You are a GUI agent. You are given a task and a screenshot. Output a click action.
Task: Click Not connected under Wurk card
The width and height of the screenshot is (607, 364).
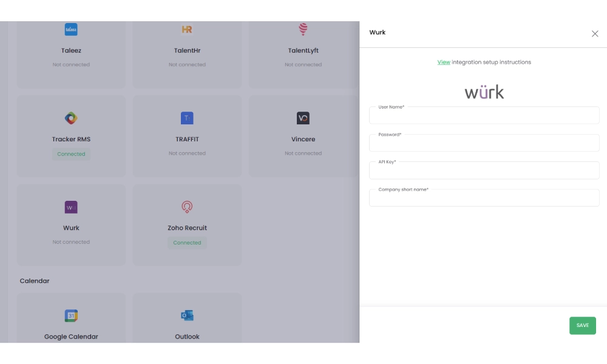[71, 242]
